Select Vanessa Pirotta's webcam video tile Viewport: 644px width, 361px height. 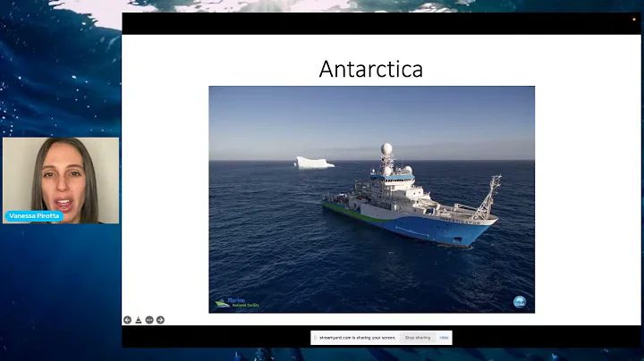point(61,180)
